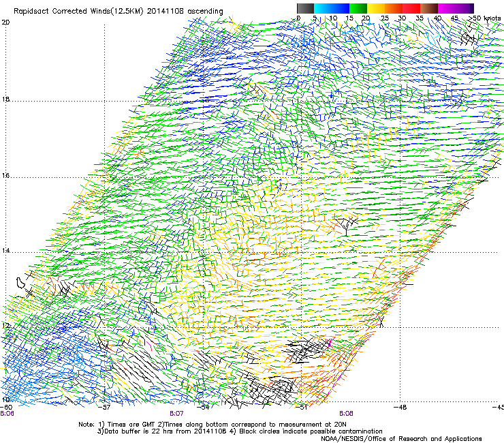
Task: Click the purple time label '8:08'
Action: [346, 414]
